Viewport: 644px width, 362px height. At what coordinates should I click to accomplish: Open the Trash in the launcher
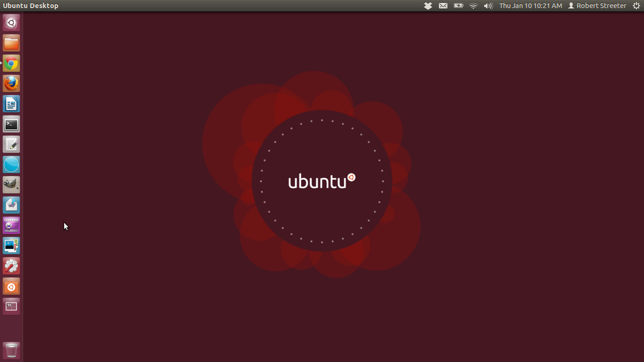(11, 351)
